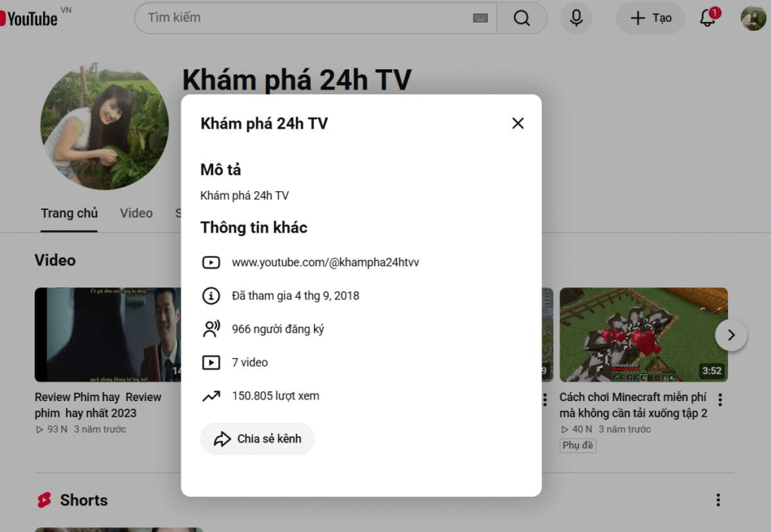The width and height of the screenshot is (771, 532).
Task: Click the Video section heading
Action: [x=55, y=260]
